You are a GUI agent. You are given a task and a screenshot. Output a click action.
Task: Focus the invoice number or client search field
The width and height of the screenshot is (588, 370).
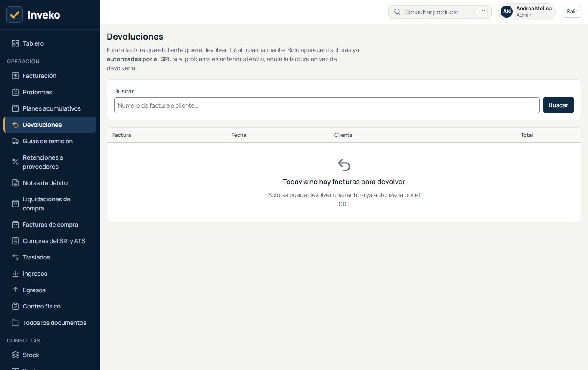coord(327,105)
